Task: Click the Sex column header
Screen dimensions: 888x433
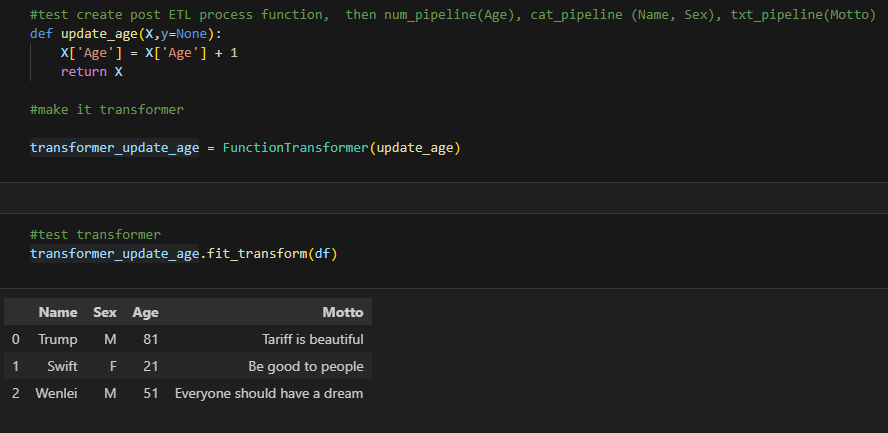Action: [x=105, y=312]
